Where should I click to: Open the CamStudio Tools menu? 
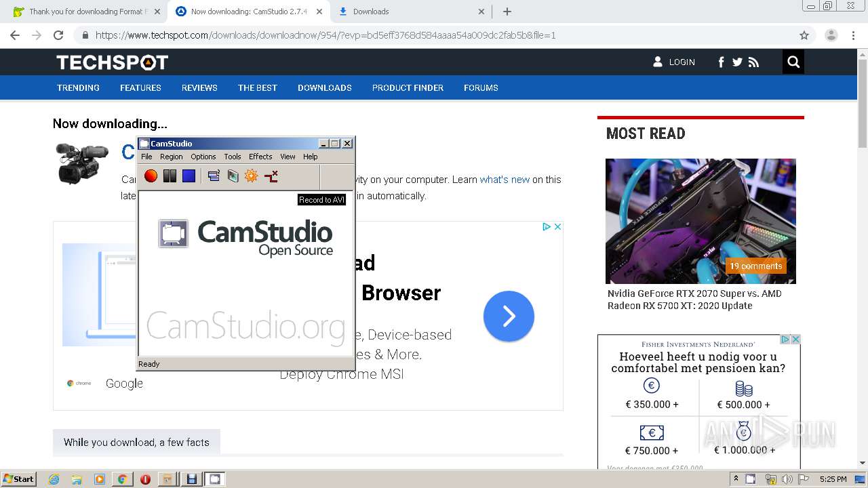[233, 157]
